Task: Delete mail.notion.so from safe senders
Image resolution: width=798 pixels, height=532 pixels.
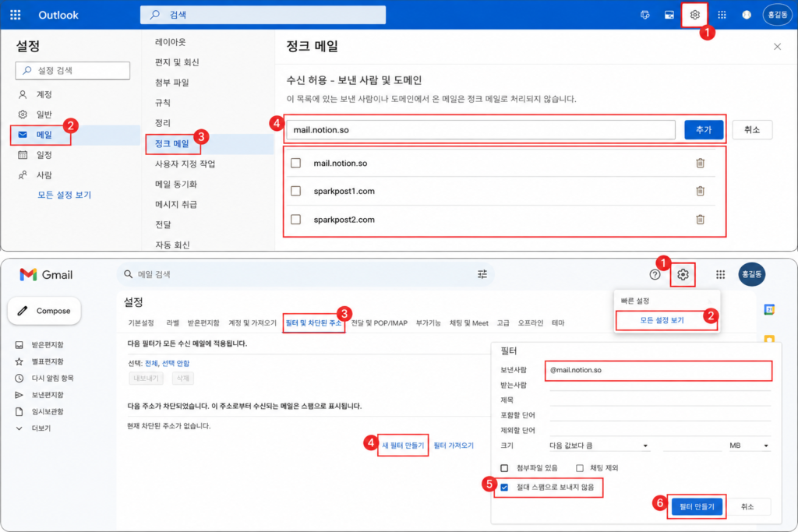Action: tap(701, 164)
